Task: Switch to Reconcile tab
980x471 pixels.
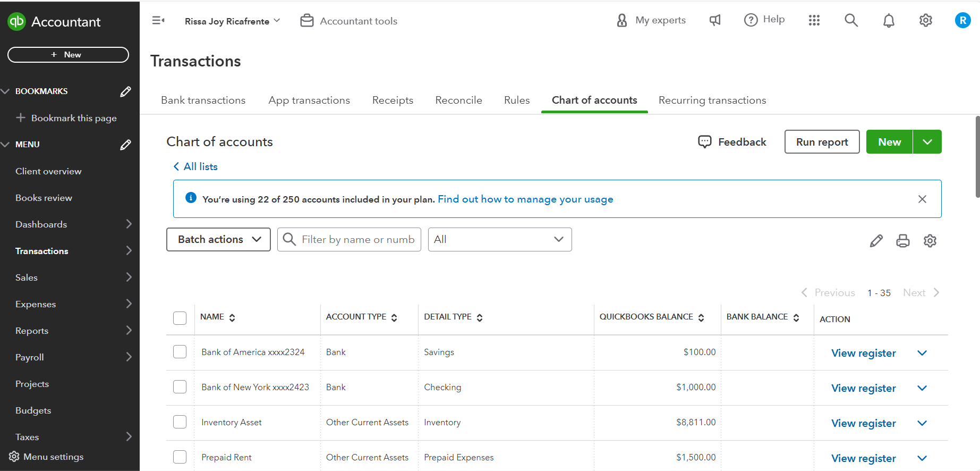Action: pos(458,100)
